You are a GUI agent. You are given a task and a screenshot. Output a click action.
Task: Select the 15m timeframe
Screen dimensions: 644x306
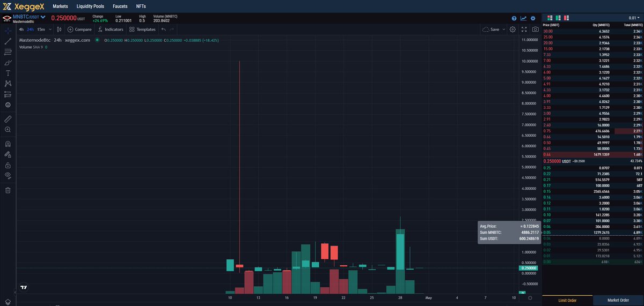tap(41, 29)
